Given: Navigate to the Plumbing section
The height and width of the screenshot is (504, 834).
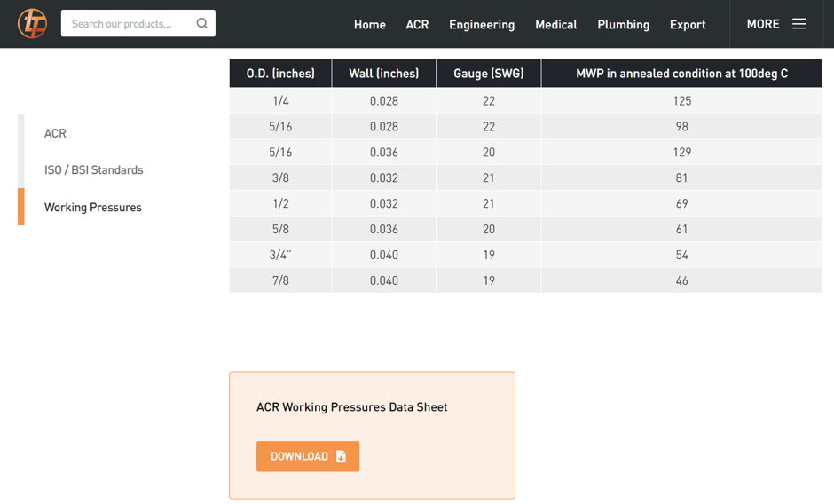Looking at the screenshot, I should (624, 25).
